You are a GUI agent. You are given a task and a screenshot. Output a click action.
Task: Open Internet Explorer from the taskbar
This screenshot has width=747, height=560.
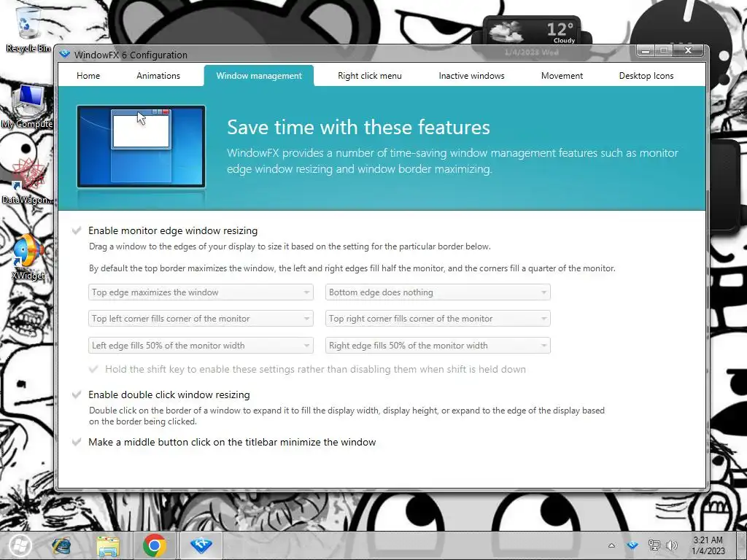[x=61, y=545]
